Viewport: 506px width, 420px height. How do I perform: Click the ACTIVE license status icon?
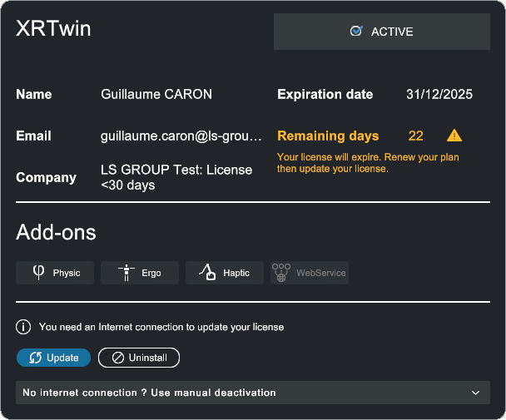(356, 32)
